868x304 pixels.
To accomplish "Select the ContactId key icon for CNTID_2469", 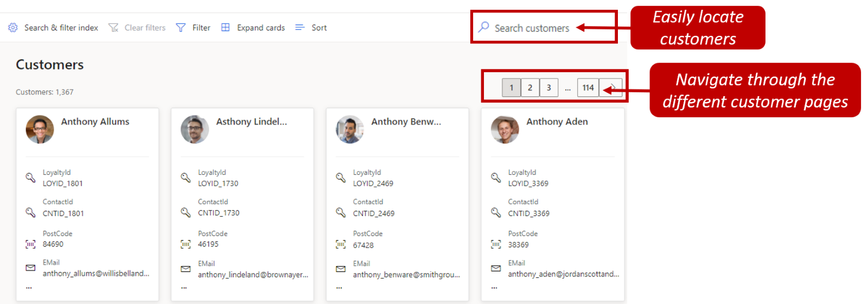I will 341,212.
